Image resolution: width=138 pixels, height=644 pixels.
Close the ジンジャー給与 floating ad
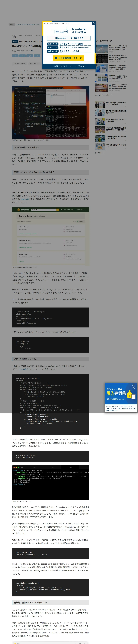[x=134, y=387]
